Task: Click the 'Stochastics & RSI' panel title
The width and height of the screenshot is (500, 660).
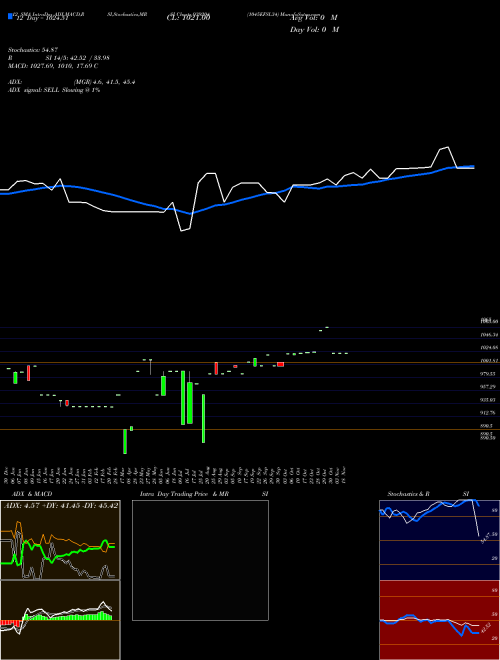Action: [x=428, y=494]
